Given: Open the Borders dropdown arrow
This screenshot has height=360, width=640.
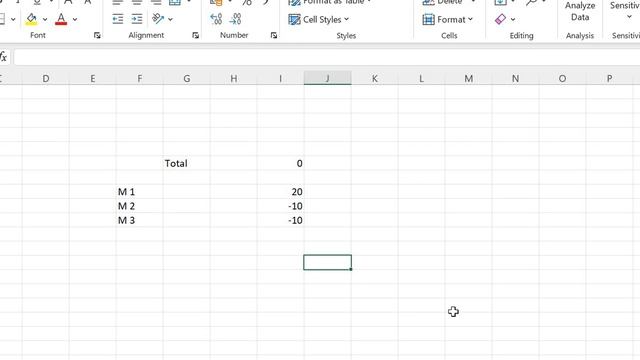Looking at the screenshot, I should pos(13,19).
